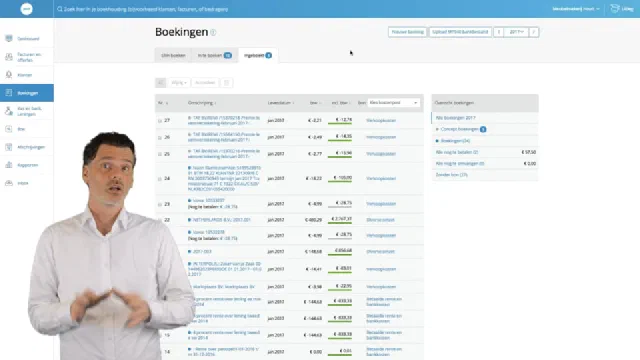Click the Nieuwe boeking button

(x=407, y=32)
